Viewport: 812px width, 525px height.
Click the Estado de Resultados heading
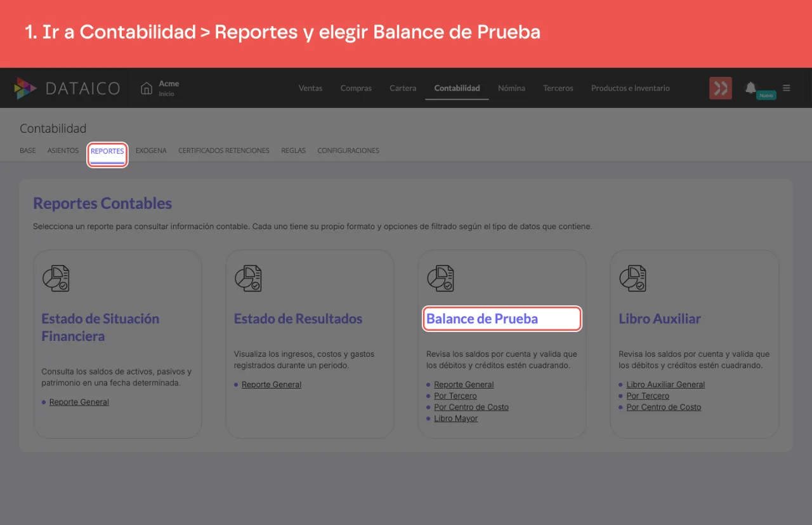click(x=298, y=319)
